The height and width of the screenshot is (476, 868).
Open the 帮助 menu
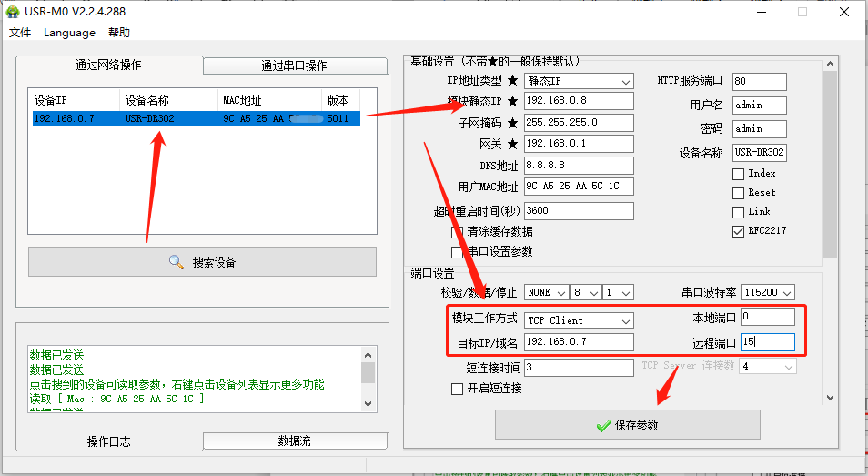point(119,33)
